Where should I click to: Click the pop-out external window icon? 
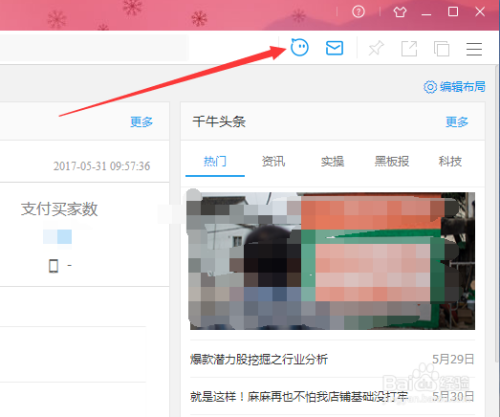point(409,49)
